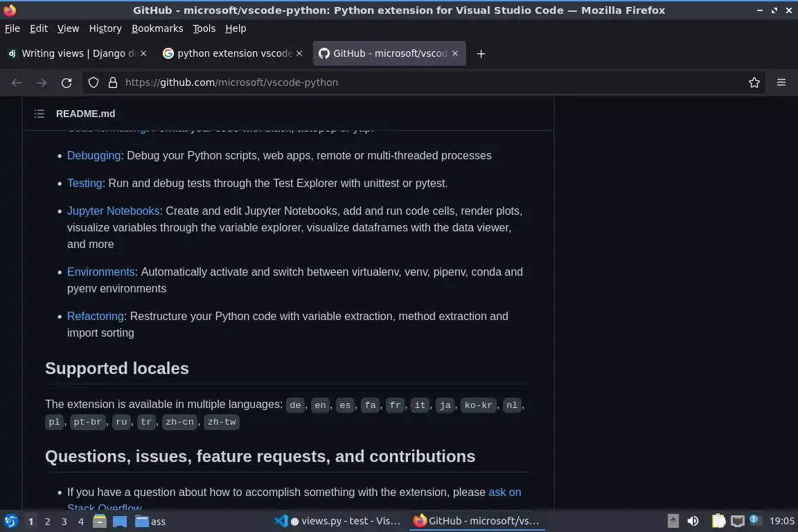Open the Help menu
This screenshot has width=798, height=532.
[236, 28]
